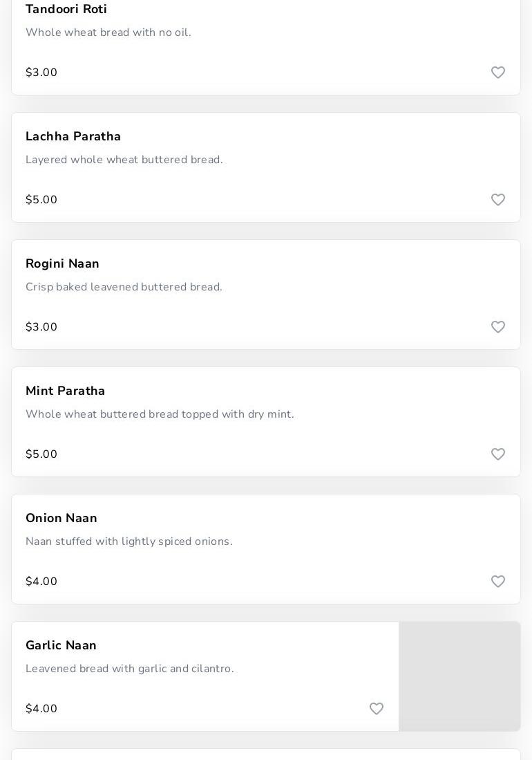Open the Tandoori Roti item title

point(66,10)
